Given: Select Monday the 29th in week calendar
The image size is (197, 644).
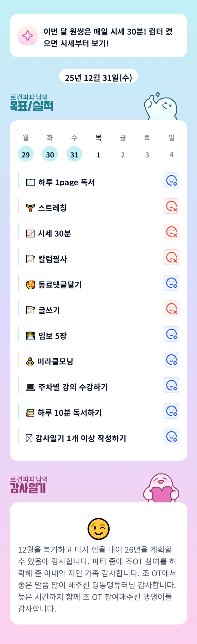Looking at the screenshot, I should (25, 154).
